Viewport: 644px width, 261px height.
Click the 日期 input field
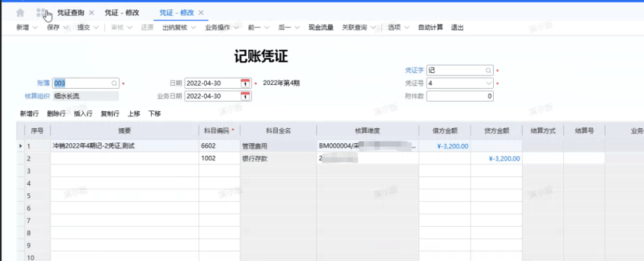[218, 83]
